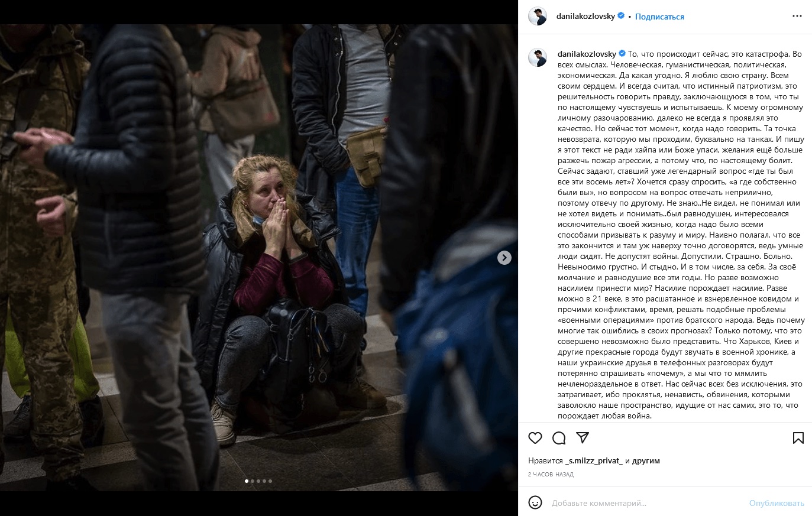Share post with paper plane icon
The height and width of the screenshot is (516, 812).
pyautogui.click(x=583, y=438)
